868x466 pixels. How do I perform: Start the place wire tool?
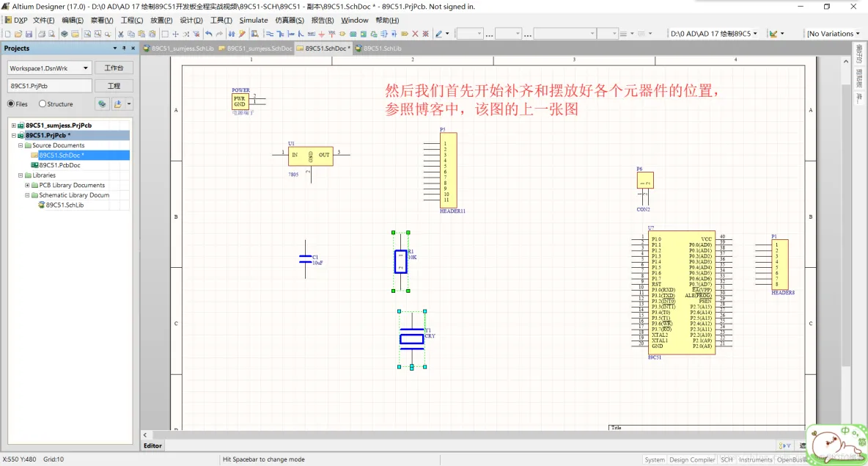coord(270,34)
